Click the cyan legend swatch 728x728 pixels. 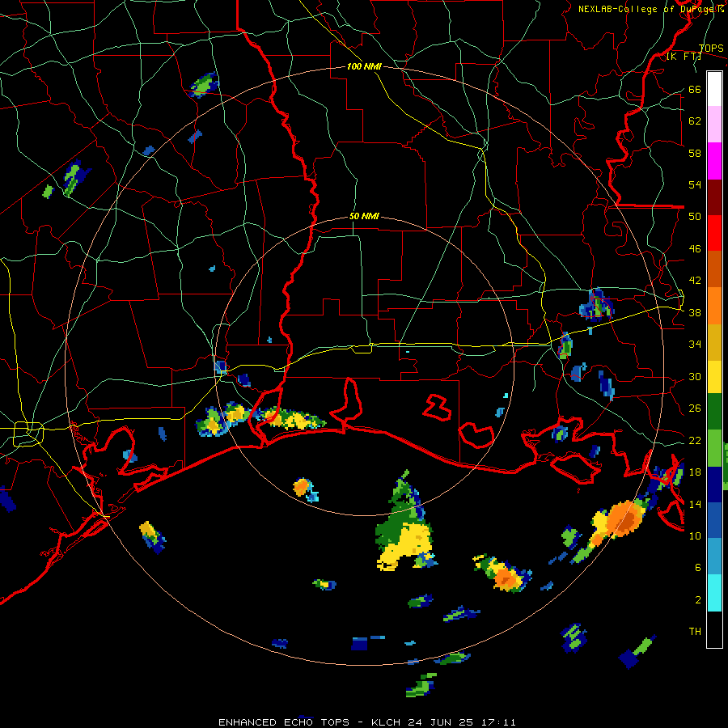[x=714, y=593]
